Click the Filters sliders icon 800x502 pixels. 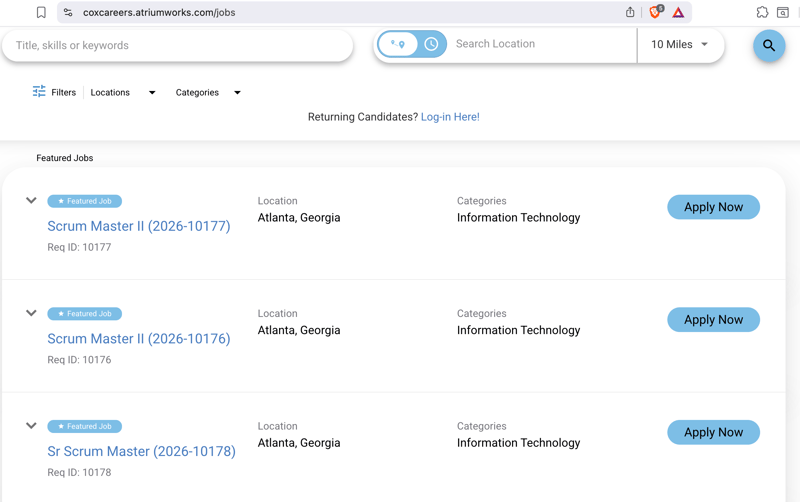tap(39, 92)
